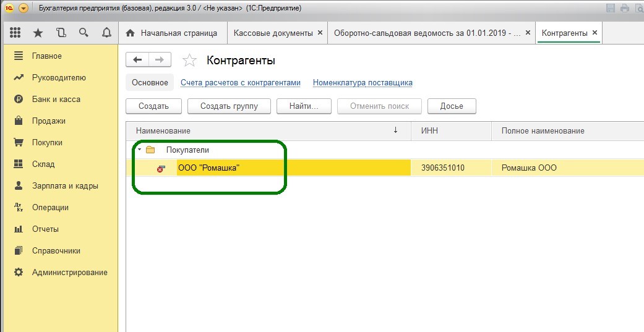Close the Оборотно-сальдовая ведомость tab

[x=528, y=33]
